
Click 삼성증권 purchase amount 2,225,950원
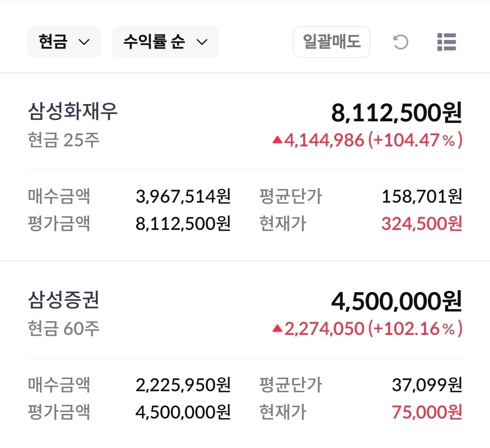pos(183,385)
